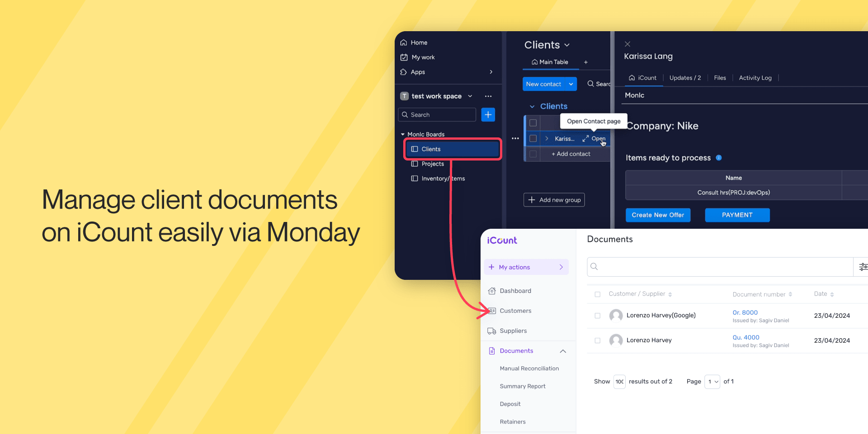
Task: Collapse the Clients group chevron
Action: pos(532,107)
